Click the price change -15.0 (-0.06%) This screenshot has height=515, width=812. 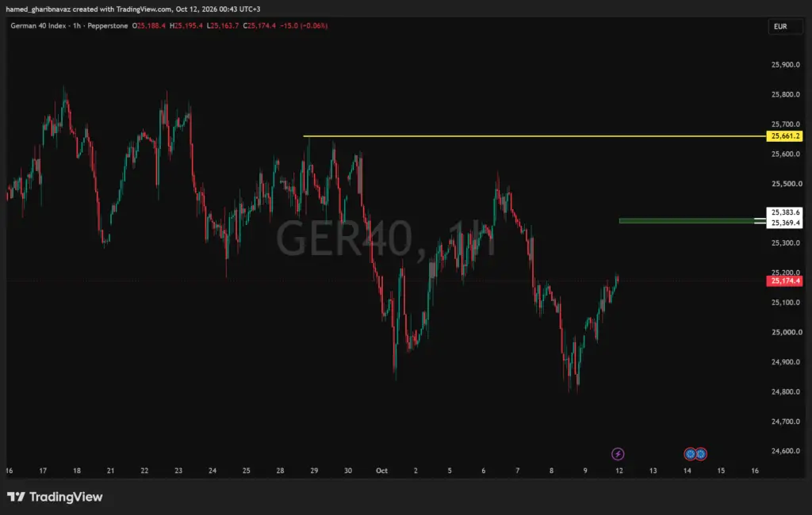tap(304, 26)
